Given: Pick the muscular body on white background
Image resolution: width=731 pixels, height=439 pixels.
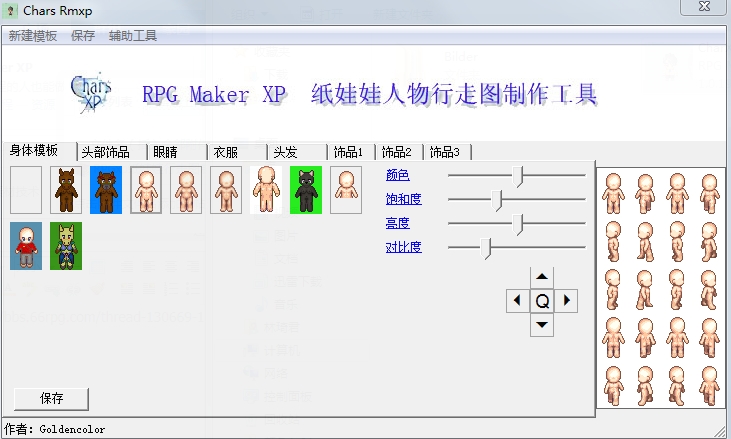Looking at the screenshot, I should (x=266, y=190).
